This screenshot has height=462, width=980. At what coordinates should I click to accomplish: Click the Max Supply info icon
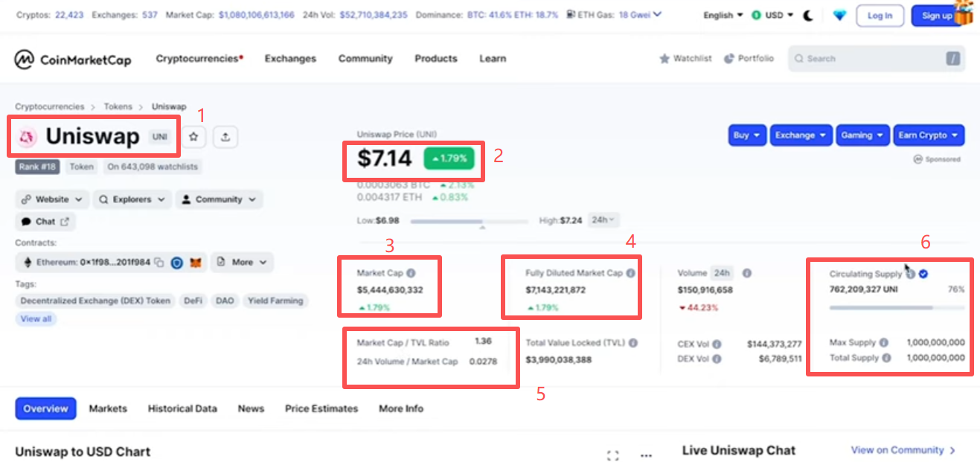[x=883, y=343]
